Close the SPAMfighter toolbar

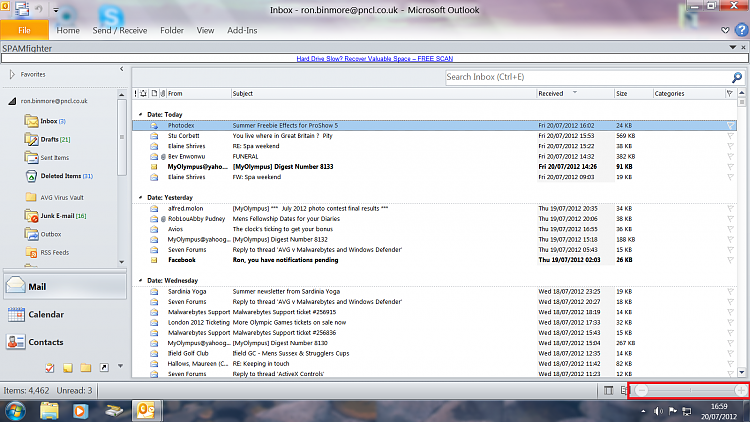tap(743, 47)
